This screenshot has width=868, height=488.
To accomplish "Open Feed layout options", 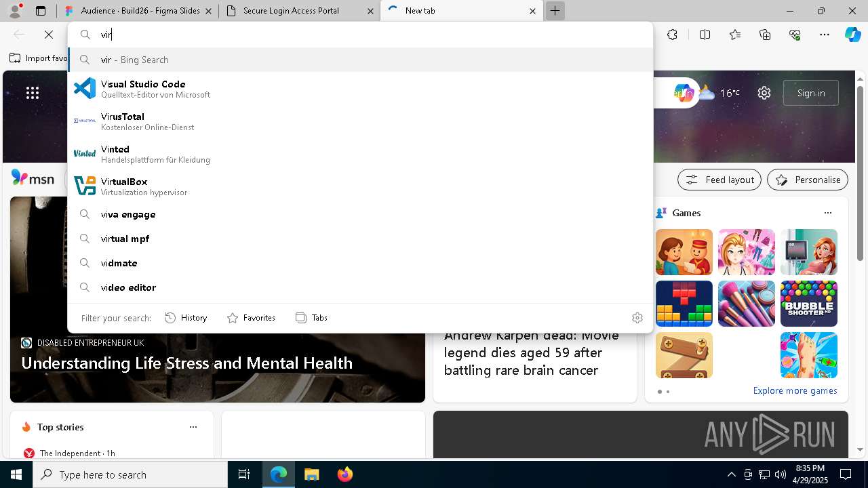I will pyautogui.click(x=719, y=180).
